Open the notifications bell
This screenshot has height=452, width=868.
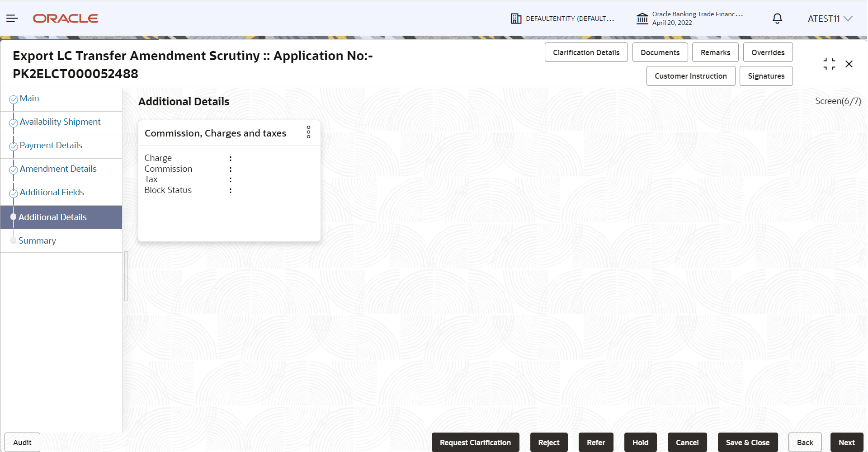(x=777, y=18)
